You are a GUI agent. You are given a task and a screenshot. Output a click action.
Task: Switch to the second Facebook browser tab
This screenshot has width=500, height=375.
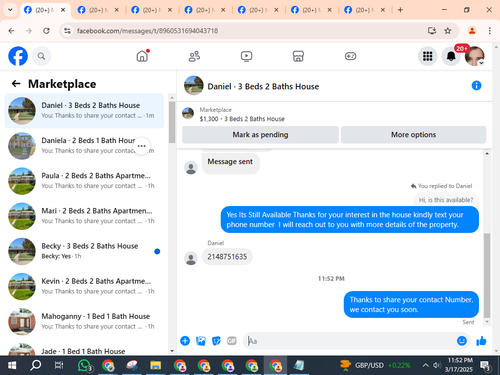98,10
